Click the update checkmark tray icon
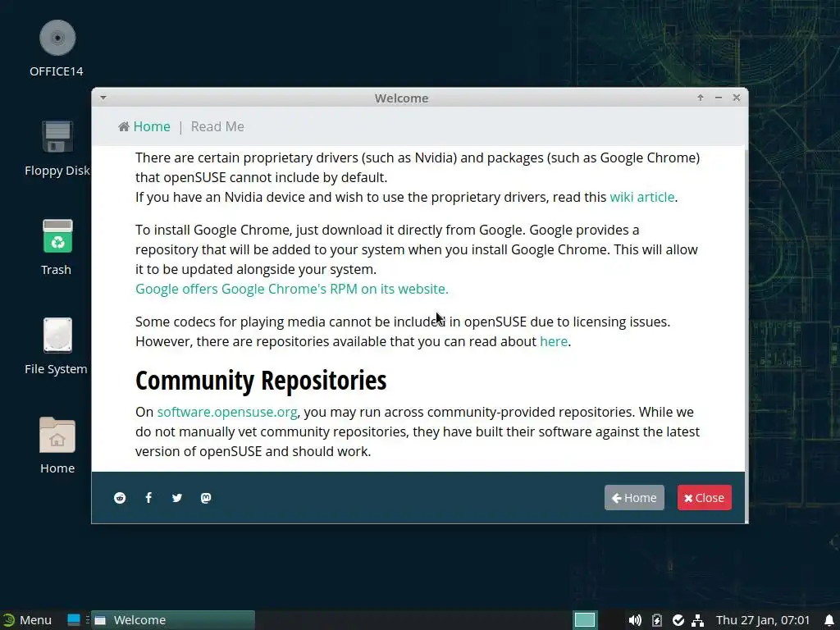This screenshot has width=840, height=630. tap(678, 620)
